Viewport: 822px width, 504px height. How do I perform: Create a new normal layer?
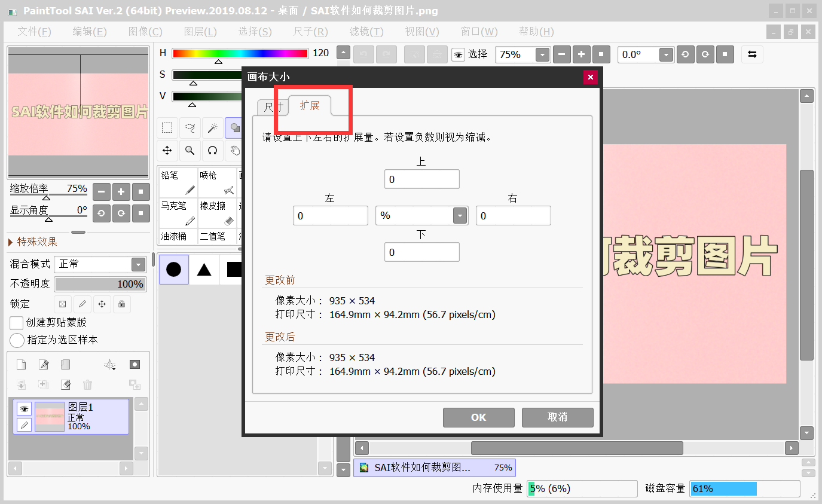pos(21,365)
